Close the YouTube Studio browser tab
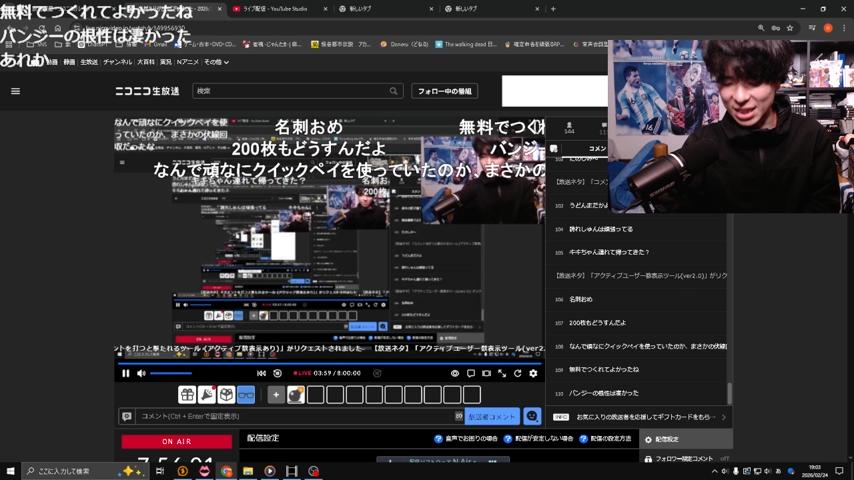The height and width of the screenshot is (480, 854). (326, 9)
